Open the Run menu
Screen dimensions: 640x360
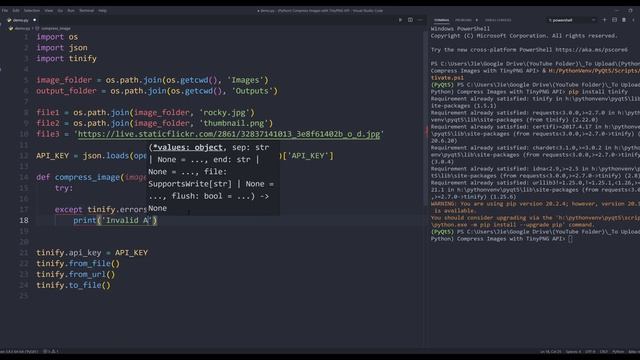point(71,11)
